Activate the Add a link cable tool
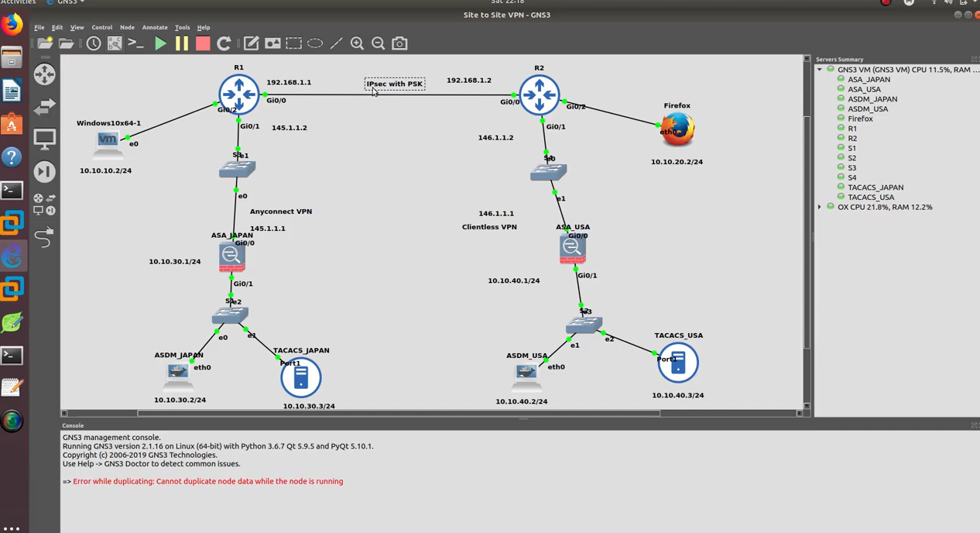The image size is (980, 533). 44,237
